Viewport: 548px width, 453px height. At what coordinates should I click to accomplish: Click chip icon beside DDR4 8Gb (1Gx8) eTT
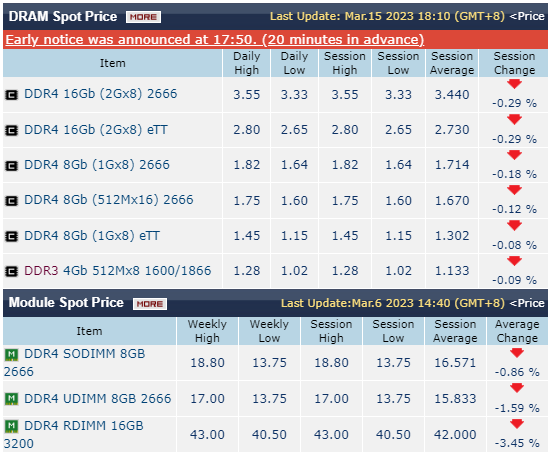12,237
